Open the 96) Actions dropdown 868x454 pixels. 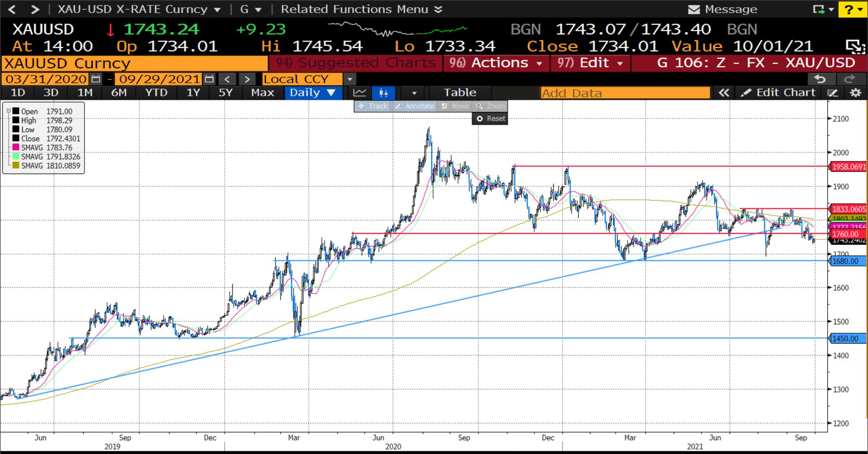pos(496,63)
